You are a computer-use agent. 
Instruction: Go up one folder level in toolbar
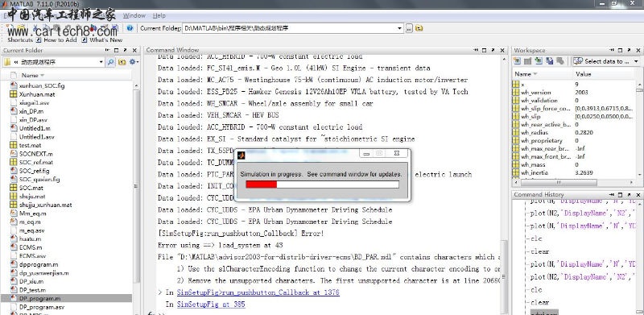click(419, 28)
